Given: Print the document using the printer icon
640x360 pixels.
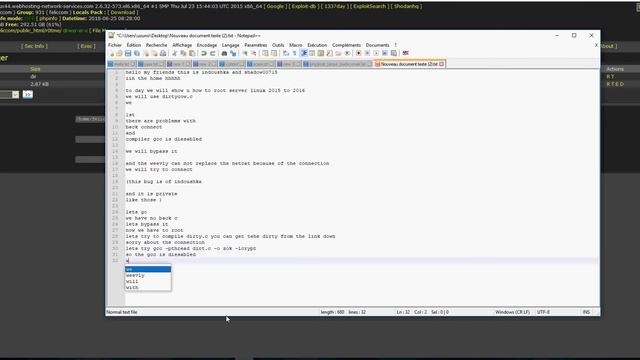Looking at the screenshot, I should pyautogui.click(x=163, y=53).
